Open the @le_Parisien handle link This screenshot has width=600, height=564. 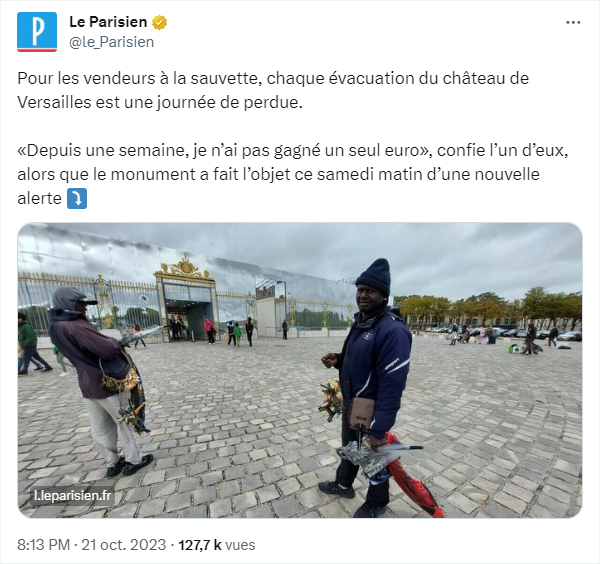(x=111, y=42)
